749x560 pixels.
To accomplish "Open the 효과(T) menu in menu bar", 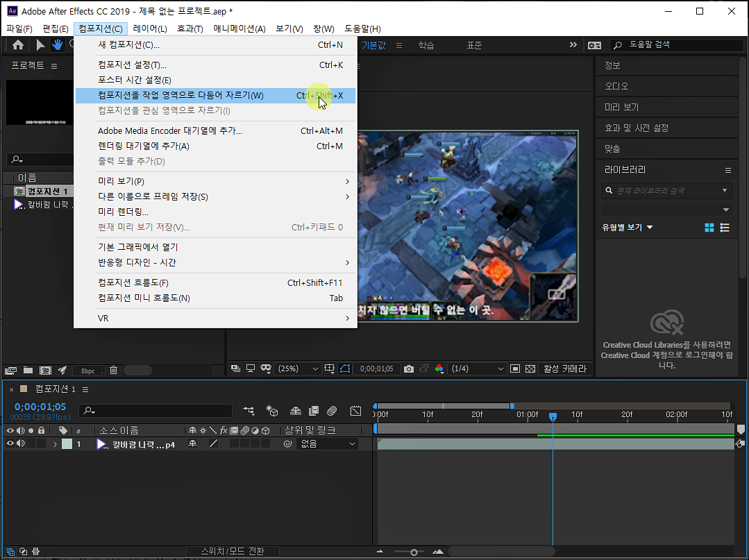I will (190, 28).
